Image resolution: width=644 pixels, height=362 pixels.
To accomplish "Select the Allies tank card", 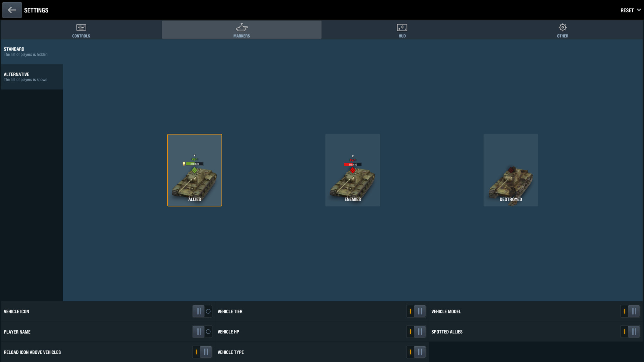I will click(195, 170).
